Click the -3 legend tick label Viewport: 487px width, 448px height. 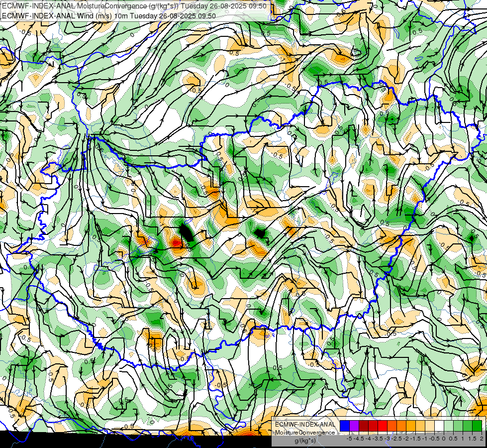(387, 439)
